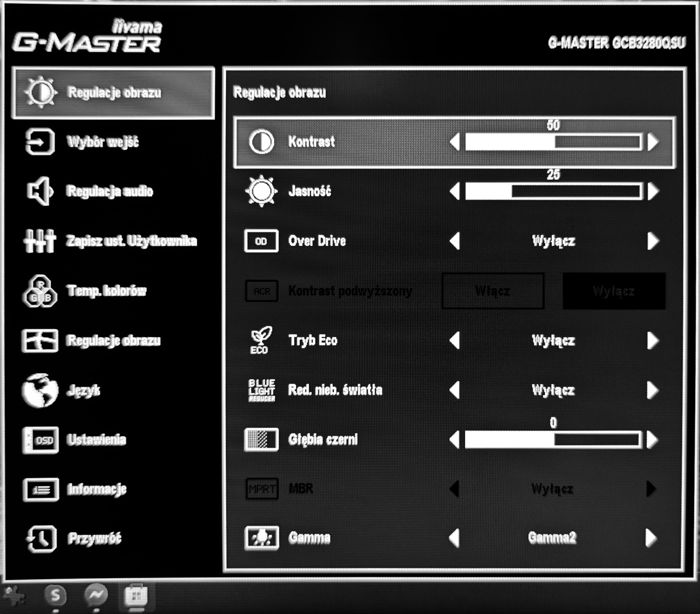Click the Over Drive OD icon
The width and height of the screenshot is (700, 614).
click(261, 241)
